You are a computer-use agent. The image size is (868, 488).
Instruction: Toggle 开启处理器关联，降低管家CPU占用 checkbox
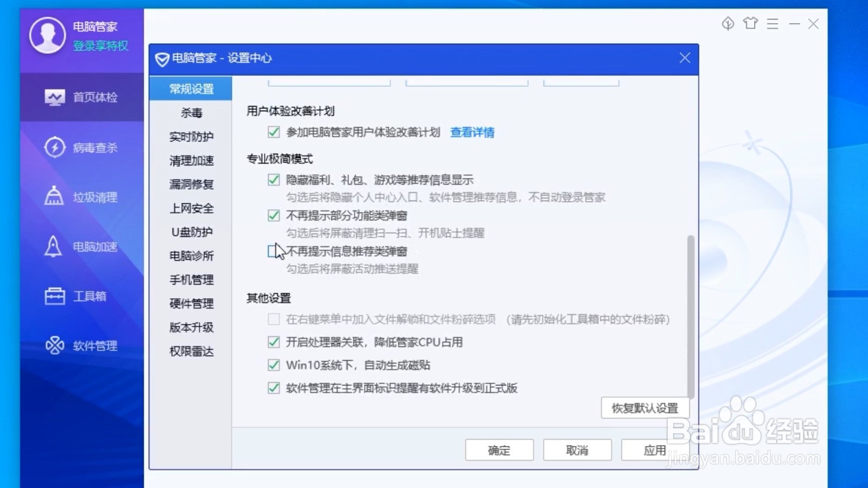(274, 342)
